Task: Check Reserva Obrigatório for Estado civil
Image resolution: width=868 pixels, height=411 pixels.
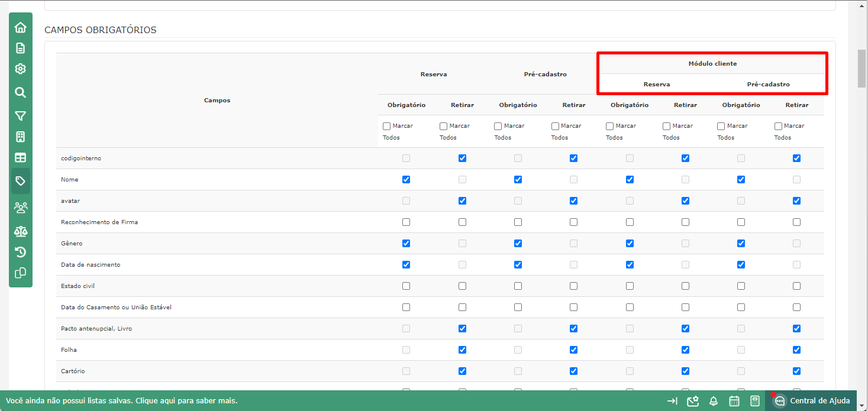Action: [x=406, y=286]
